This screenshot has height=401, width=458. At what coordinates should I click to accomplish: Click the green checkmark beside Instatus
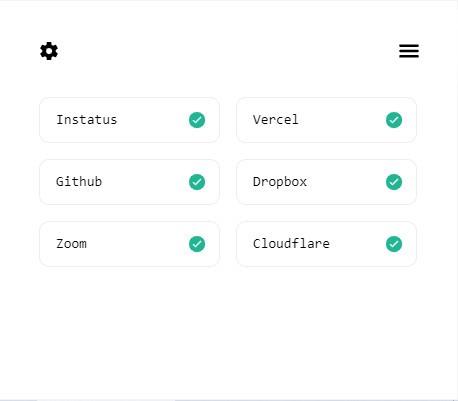point(197,120)
